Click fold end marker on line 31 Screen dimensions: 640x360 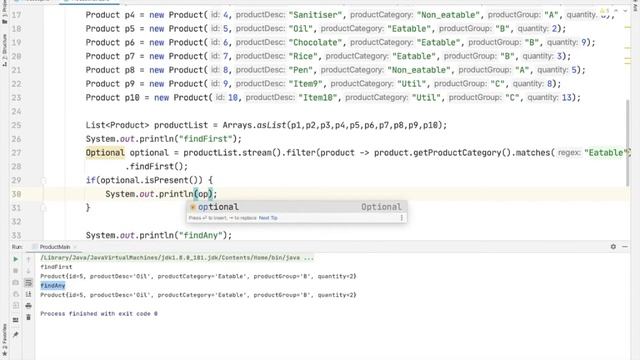43,208
